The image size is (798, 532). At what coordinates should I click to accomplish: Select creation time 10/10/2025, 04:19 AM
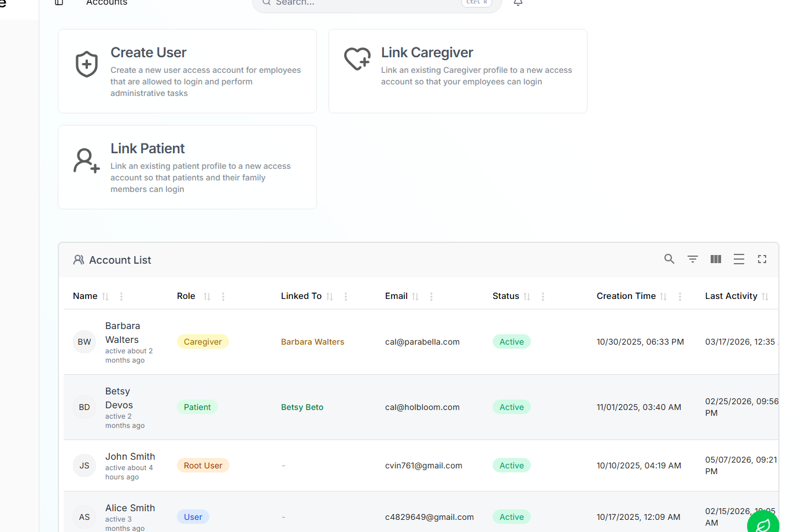pos(639,465)
